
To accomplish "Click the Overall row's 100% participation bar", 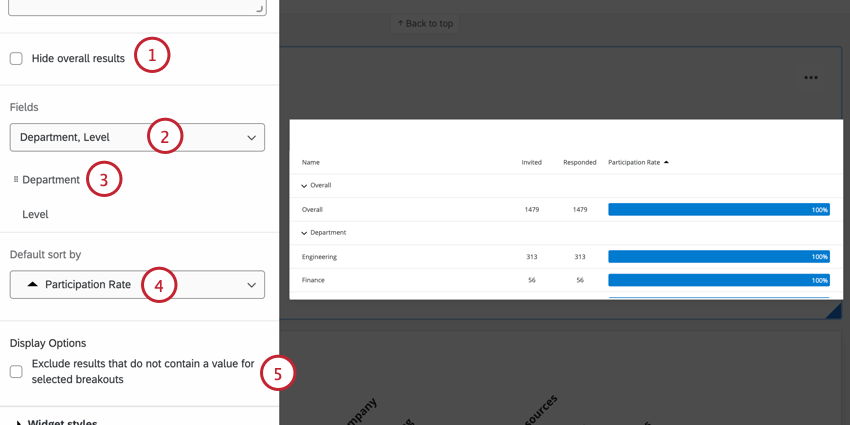I will (719, 209).
